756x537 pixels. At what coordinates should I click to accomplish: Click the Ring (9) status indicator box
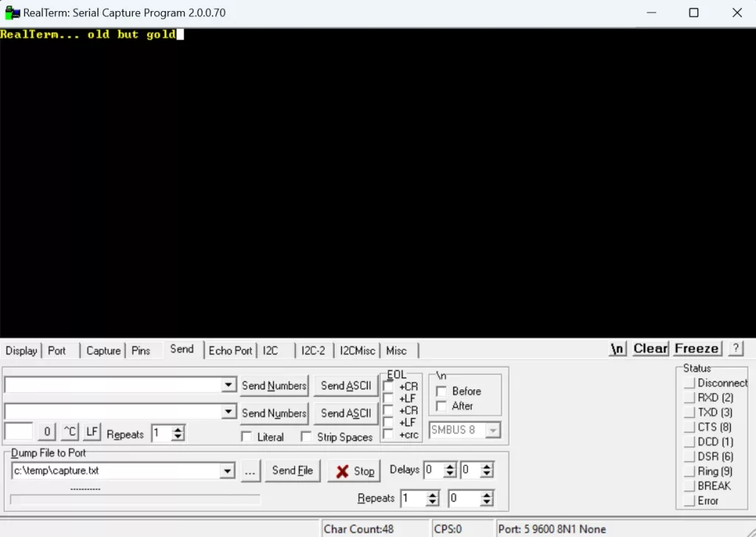pyautogui.click(x=690, y=471)
